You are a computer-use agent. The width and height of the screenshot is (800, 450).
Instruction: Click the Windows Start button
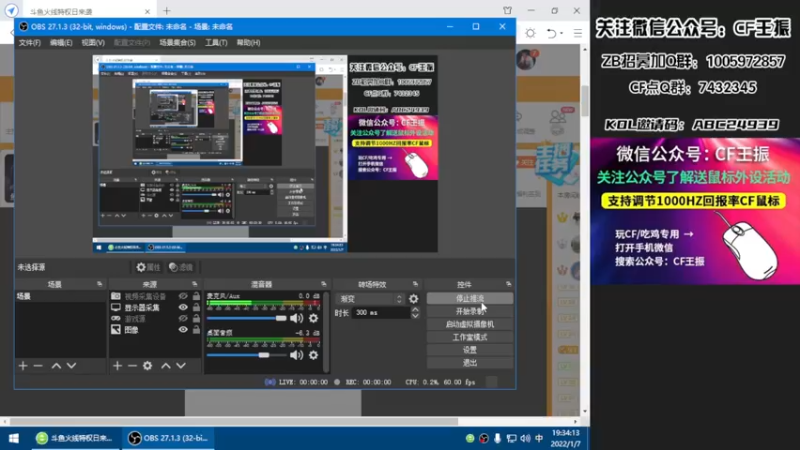point(14,438)
